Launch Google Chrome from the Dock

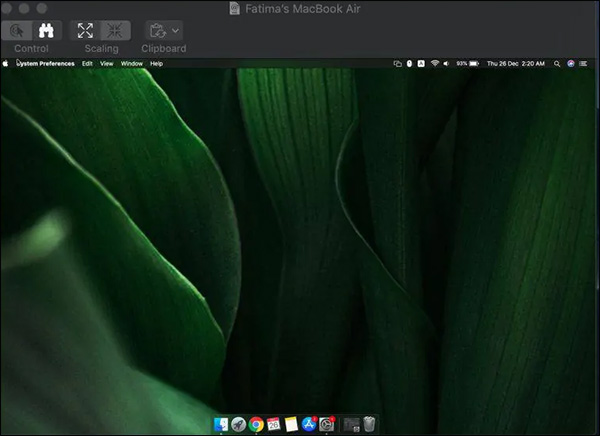(256, 424)
